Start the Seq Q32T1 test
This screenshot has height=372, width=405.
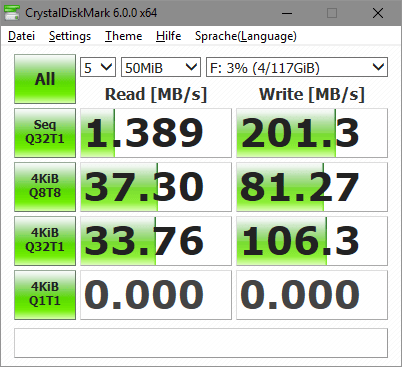(45, 133)
